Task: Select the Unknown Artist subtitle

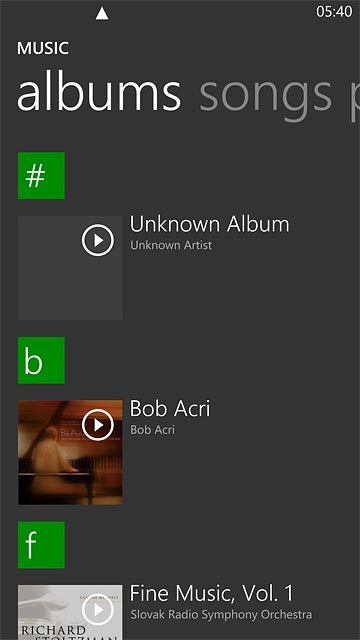Action: (171, 245)
